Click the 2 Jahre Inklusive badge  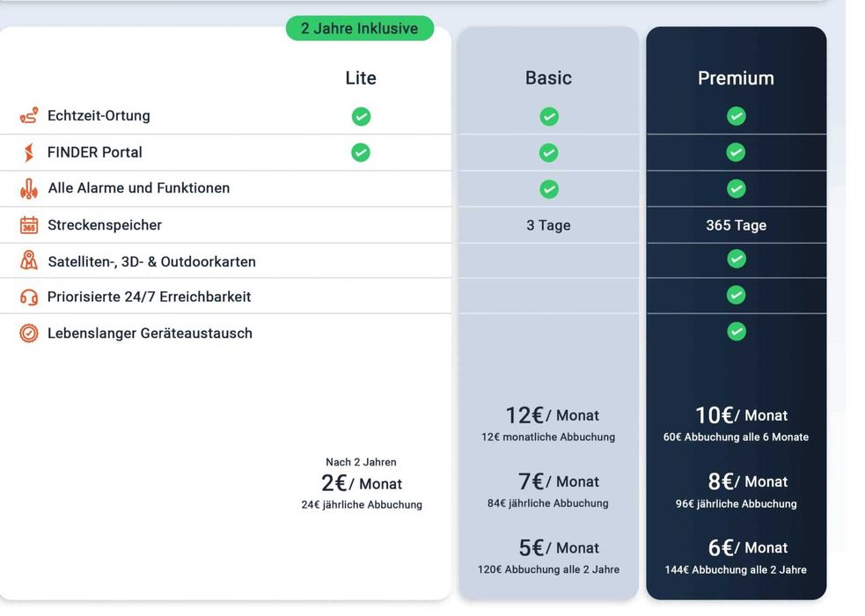pyautogui.click(x=359, y=28)
